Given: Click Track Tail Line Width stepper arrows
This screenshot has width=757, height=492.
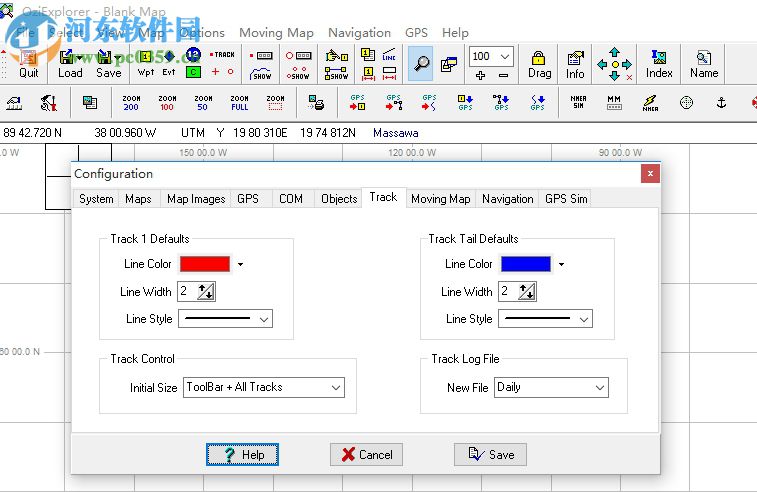Looking at the screenshot, I should [527, 292].
